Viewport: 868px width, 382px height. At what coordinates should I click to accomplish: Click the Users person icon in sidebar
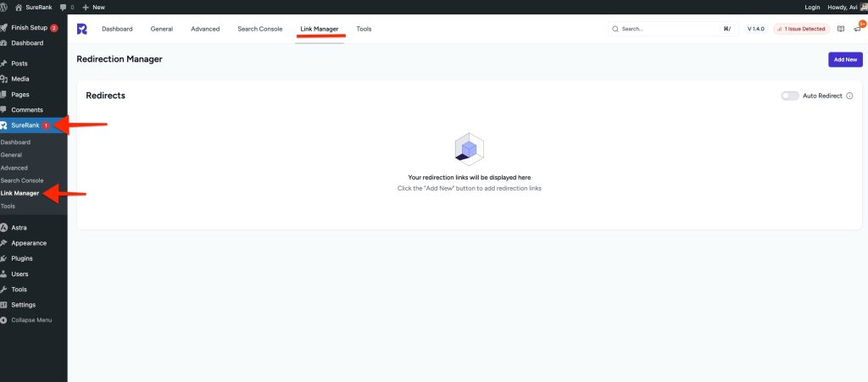[3, 274]
